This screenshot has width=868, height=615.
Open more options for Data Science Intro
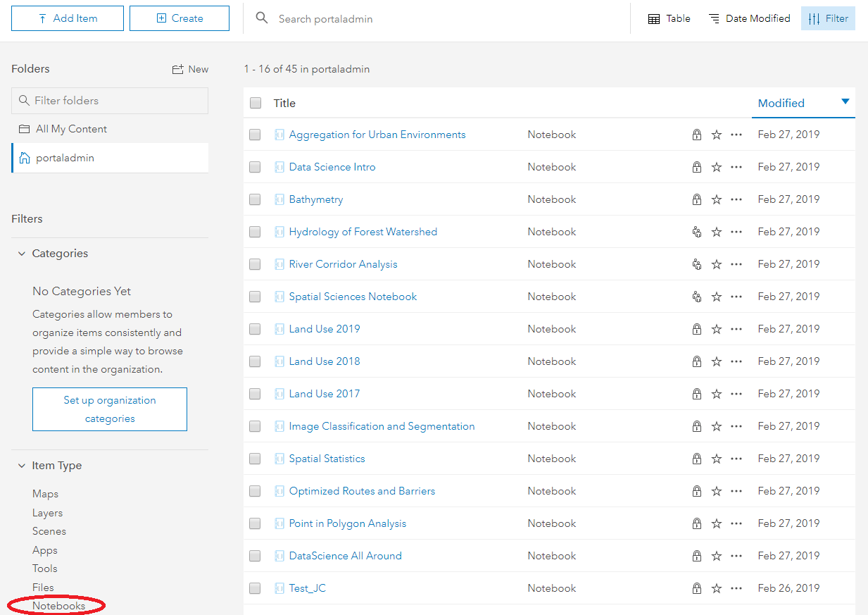point(736,167)
